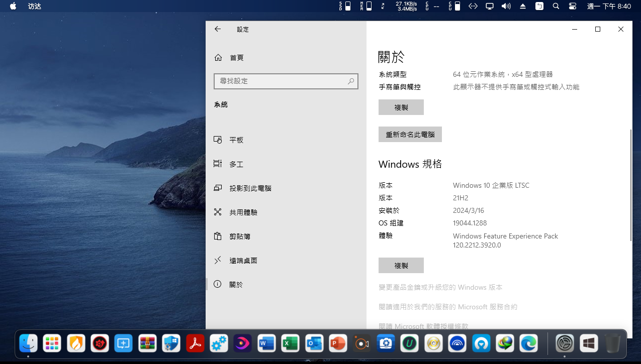The width and height of the screenshot is (641, 364).
Task: Open the disc burner dock icon
Action: coord(433,343)
